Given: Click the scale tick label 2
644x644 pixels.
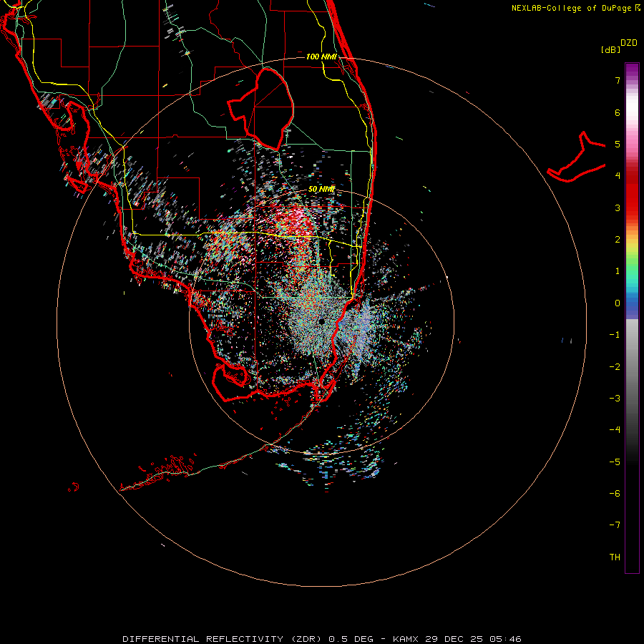Looking at the screenshot, I should pyautogui.click(x=618, y=240).
